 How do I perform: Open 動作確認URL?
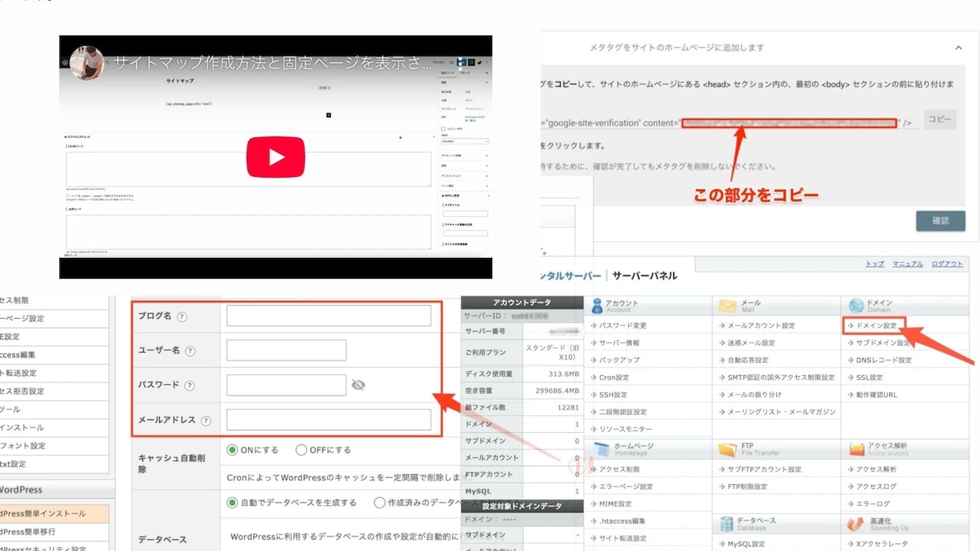(x=876, y=395)
